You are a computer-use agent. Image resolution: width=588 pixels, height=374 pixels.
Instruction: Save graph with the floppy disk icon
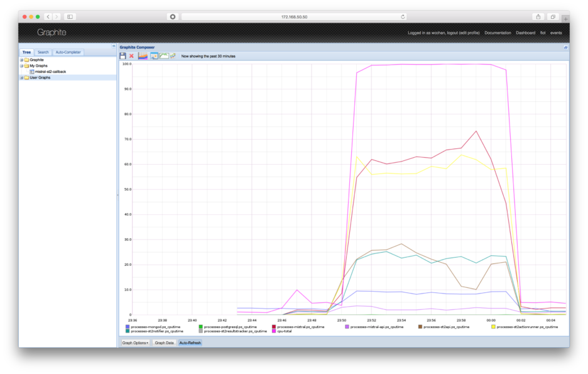click(x=122, y=56)
